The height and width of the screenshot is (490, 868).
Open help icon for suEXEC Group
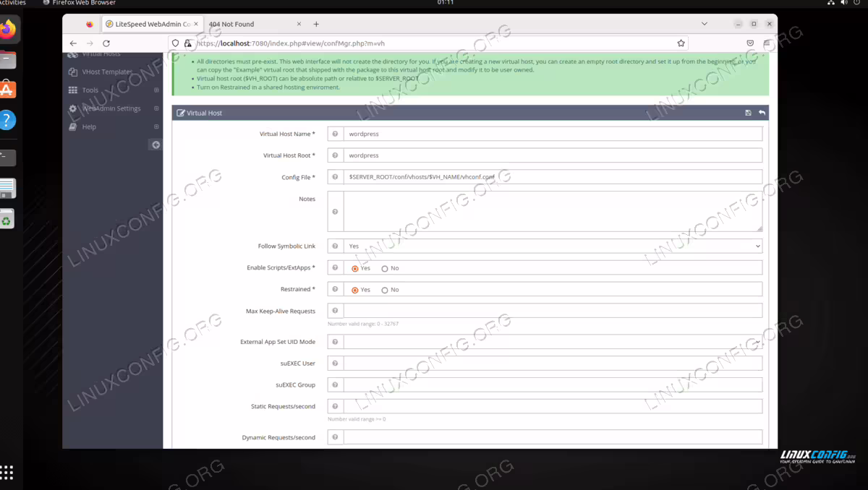(335, 385)
